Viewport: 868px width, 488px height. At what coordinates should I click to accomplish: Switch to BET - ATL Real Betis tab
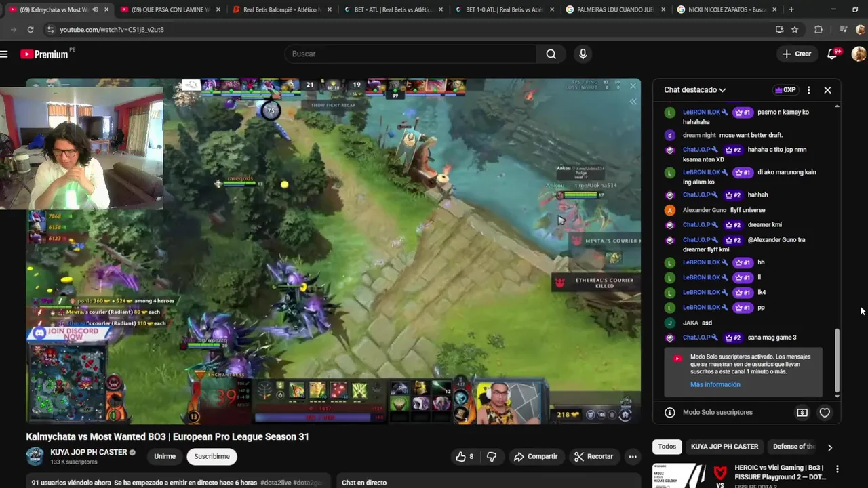tap(393, 9)
